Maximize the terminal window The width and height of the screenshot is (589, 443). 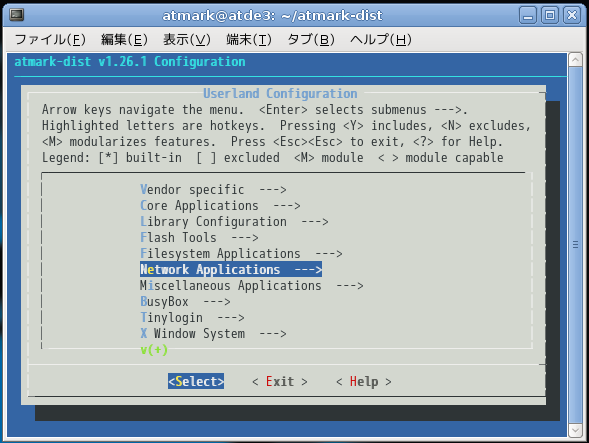(550, 15)
